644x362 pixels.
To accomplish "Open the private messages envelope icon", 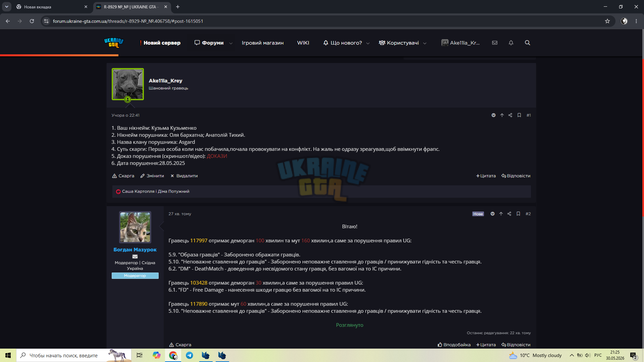I will [495, 43].
